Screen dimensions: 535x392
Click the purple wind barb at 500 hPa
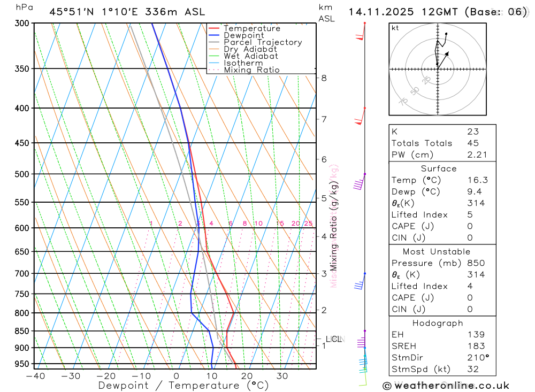[x=360, y=181]
